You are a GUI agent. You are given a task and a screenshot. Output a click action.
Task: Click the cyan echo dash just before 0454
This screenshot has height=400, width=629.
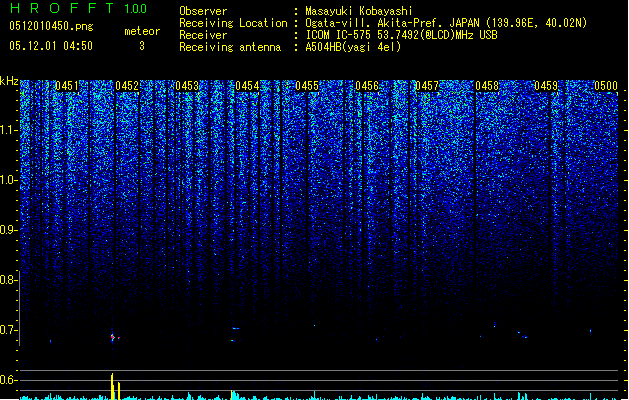point(236,329)
